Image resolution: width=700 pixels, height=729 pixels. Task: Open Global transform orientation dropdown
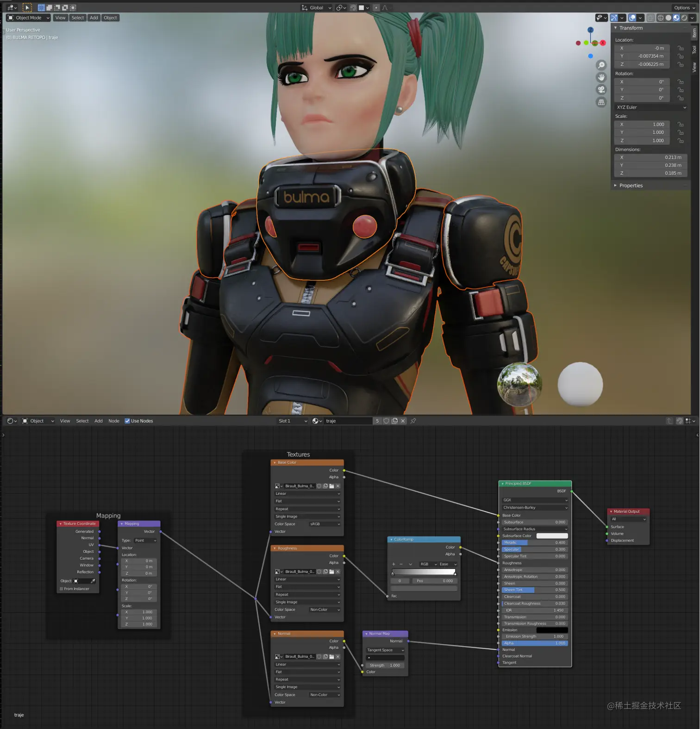[x=316, y=7]
